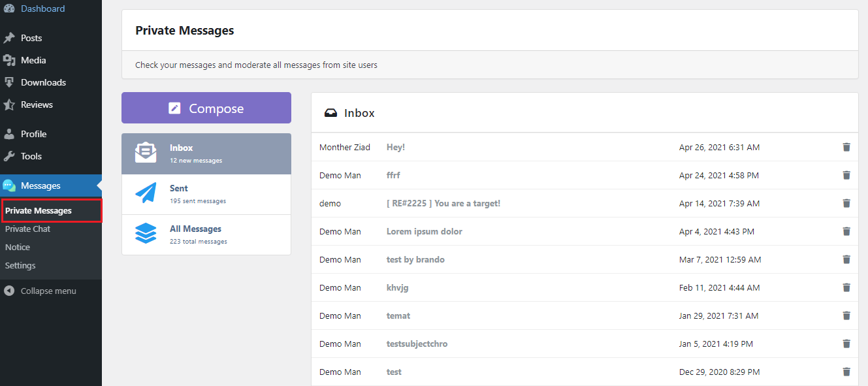Select the Reviews star icon
Screen dimensions: 868x386
pos(10,105)
